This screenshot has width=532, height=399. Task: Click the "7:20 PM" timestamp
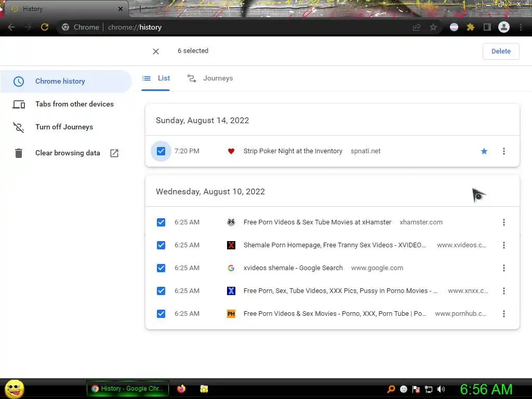pyautogui.click(x=187, y=151)
